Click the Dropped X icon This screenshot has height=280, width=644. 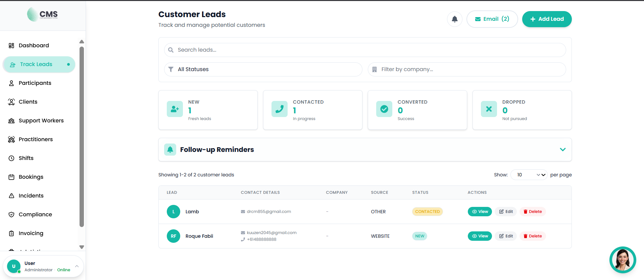489,109
